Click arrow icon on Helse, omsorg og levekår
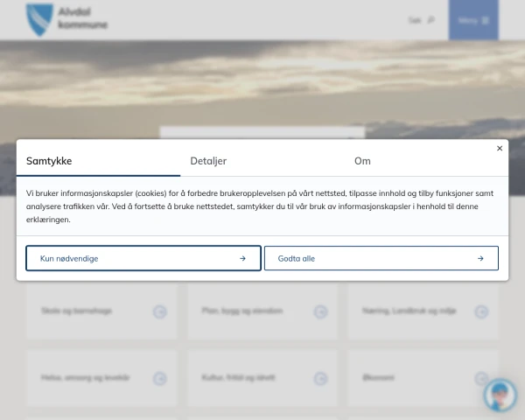This screenshot has width=525, height=420. (x=160, y=378)
